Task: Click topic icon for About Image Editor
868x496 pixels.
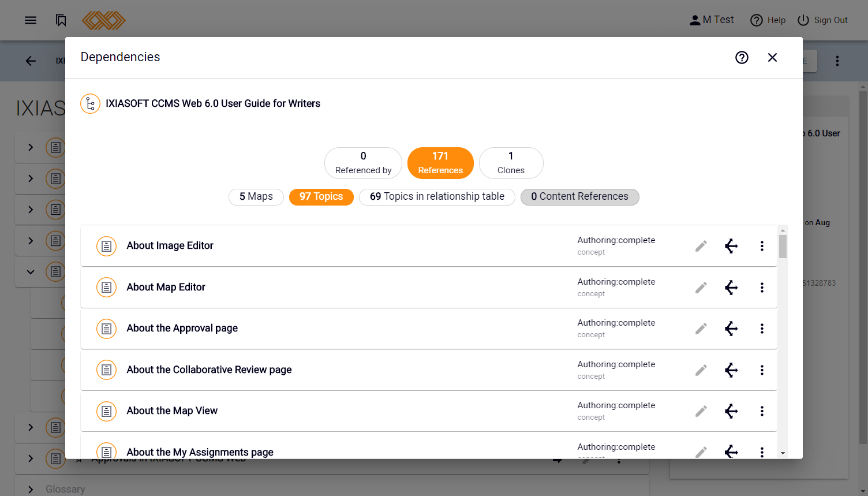Action: [106, 246]
